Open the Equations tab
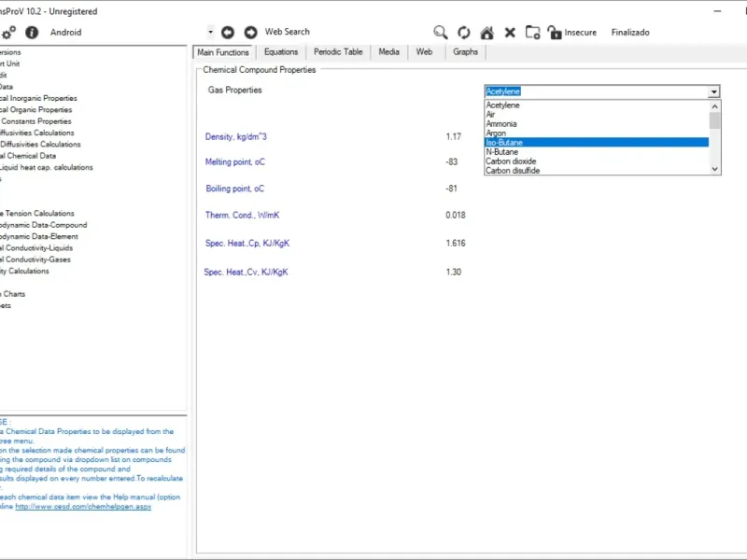Viewport: 747px width, 560px height. 281,52
